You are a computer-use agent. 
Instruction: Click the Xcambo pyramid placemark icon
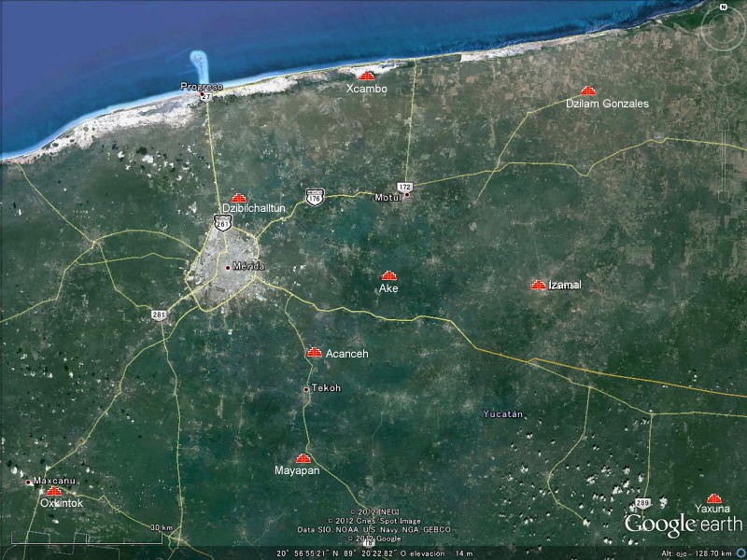(367, 76)
